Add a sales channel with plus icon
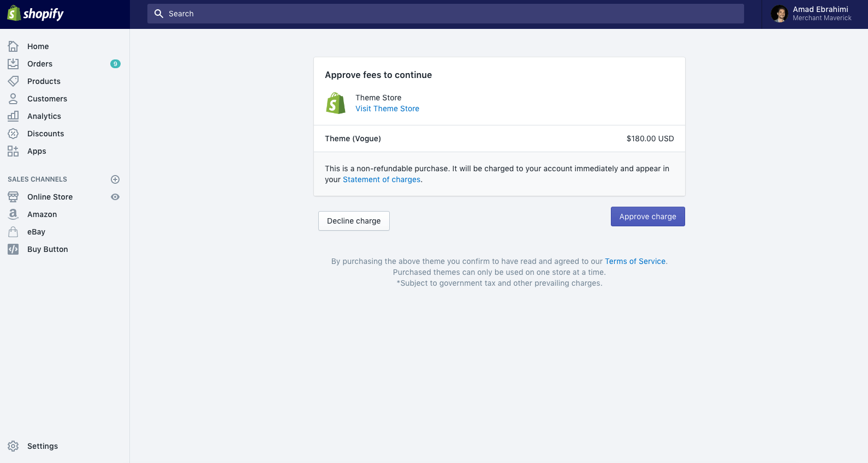 [115, 179]
